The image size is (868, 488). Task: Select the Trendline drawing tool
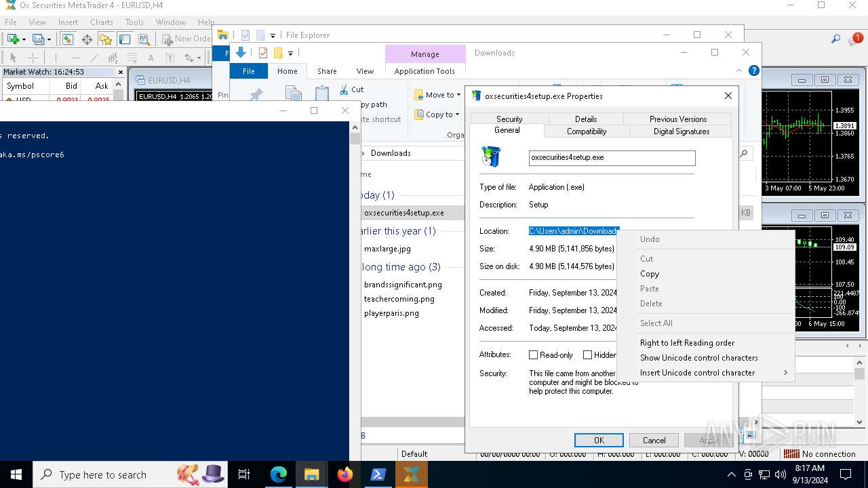pyautogui.click(x=94, y=58)
